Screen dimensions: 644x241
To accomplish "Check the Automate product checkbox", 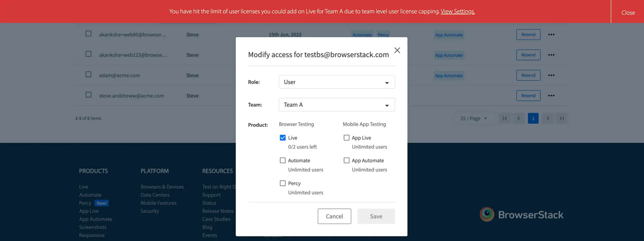I will (x=283, y=160).
